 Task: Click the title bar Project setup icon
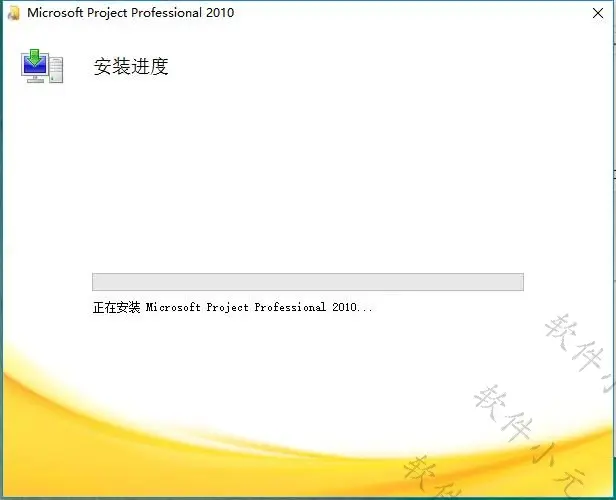[x=14, y=13]
